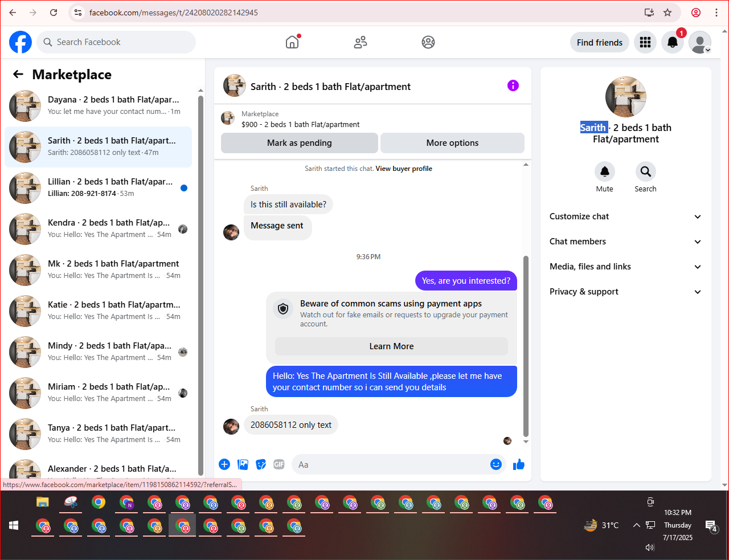The width and height of the screenshot is (729, 560).
Task: Click the back arrow beside Marketplace
Action: 18,74
